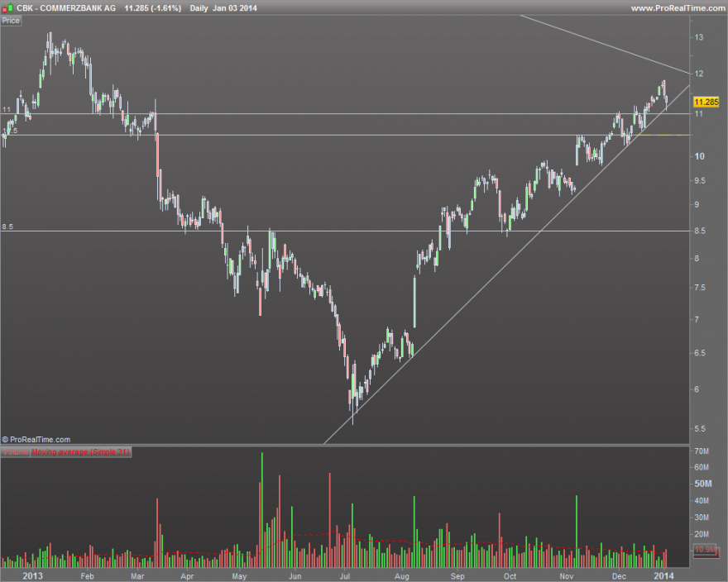Click the red-green candle icon beside CBK
728x582 pixels.
coord(7,8)
